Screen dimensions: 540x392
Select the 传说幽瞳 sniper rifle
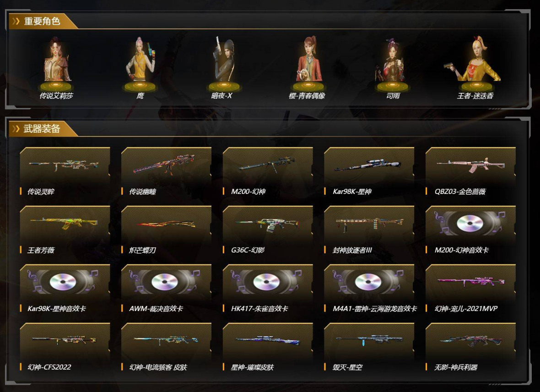point(166,172)
